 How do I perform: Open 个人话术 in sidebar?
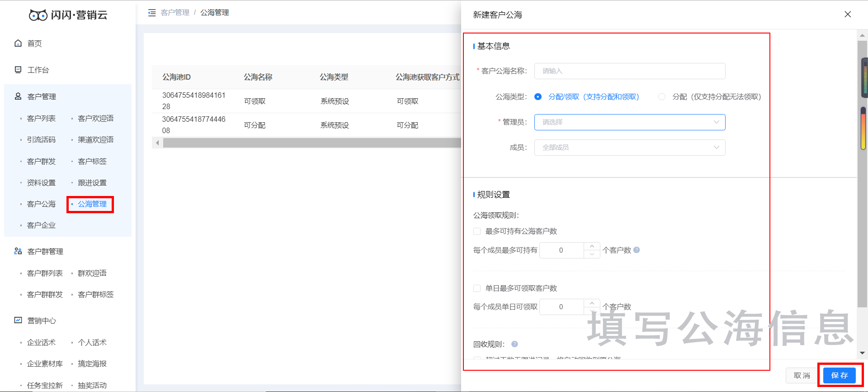tap(92, 342)
